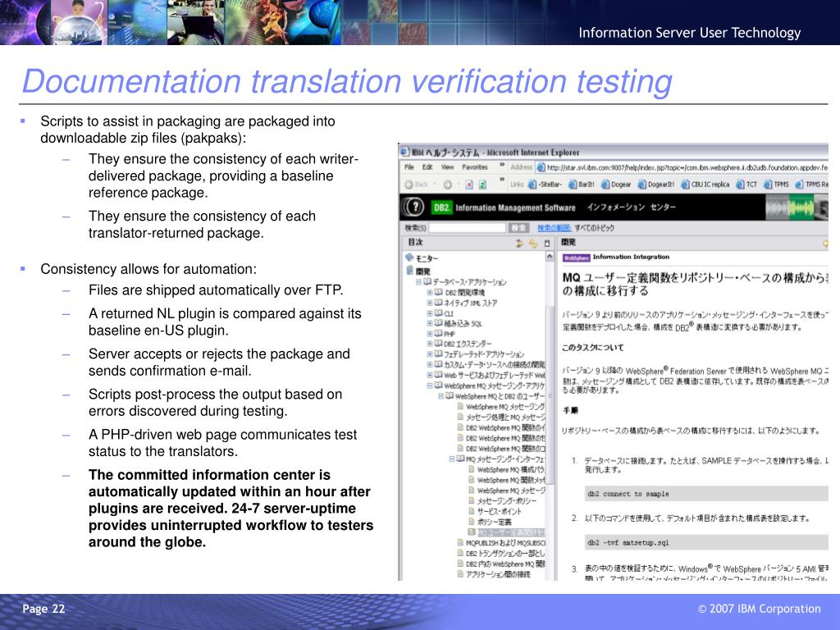Viewport: 840px width, 630px height.
Task: Open the Dogear link in the Links bar
Action: click(616, 185)
